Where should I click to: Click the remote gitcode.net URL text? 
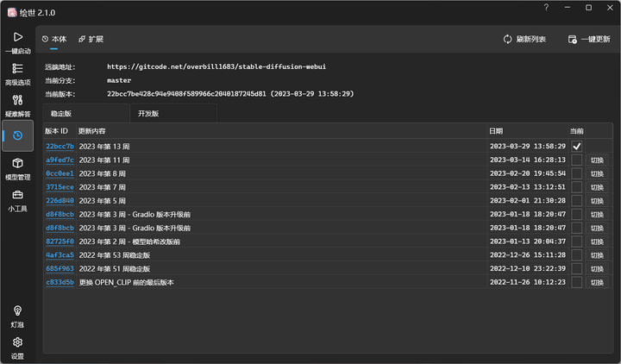tap(216, 66)
